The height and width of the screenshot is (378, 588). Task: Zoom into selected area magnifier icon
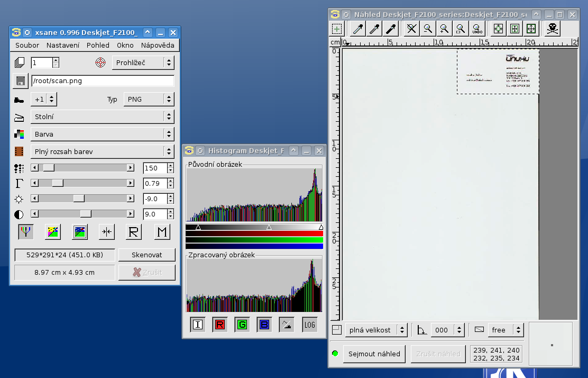[461, 29]
